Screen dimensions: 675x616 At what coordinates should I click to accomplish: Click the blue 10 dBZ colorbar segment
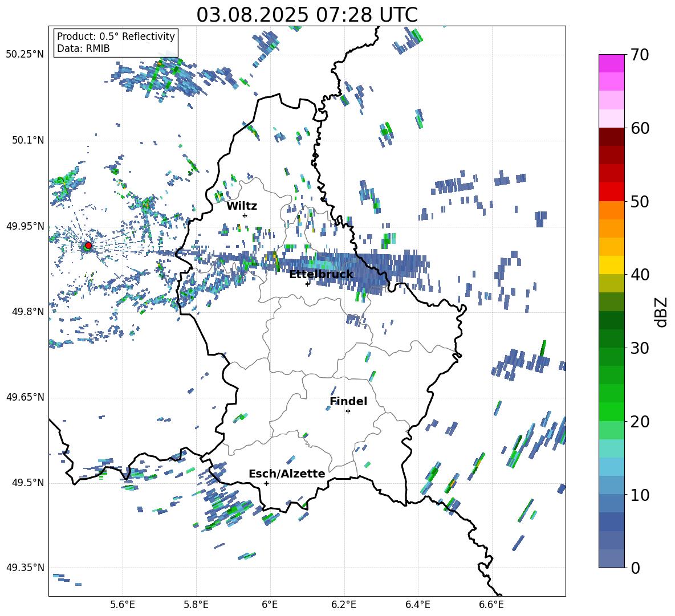click(x=611, y=485)
